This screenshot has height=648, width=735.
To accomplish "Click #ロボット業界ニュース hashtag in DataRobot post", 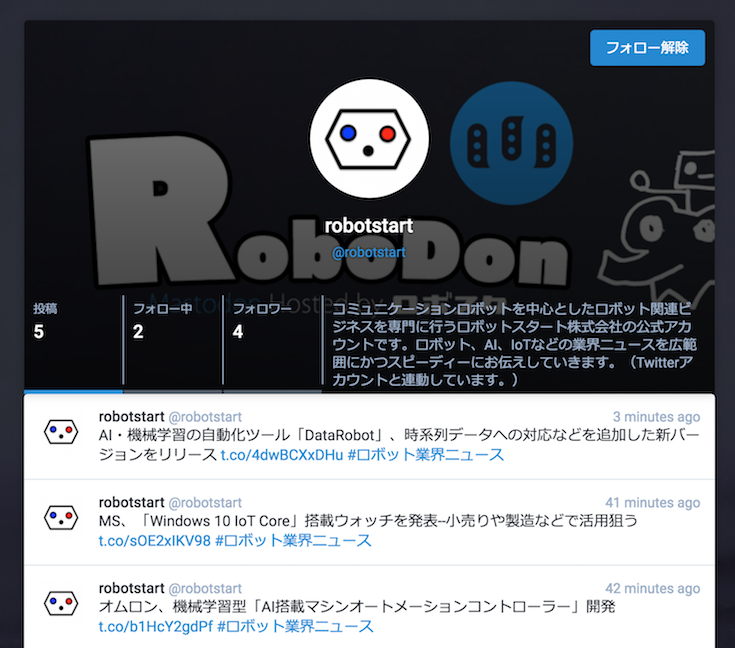I will point(426,454).
